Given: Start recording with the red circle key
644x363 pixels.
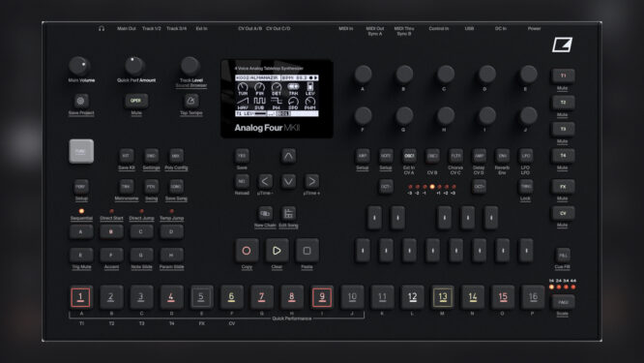Looking at the screenshot, I should [x=247, y=251].
